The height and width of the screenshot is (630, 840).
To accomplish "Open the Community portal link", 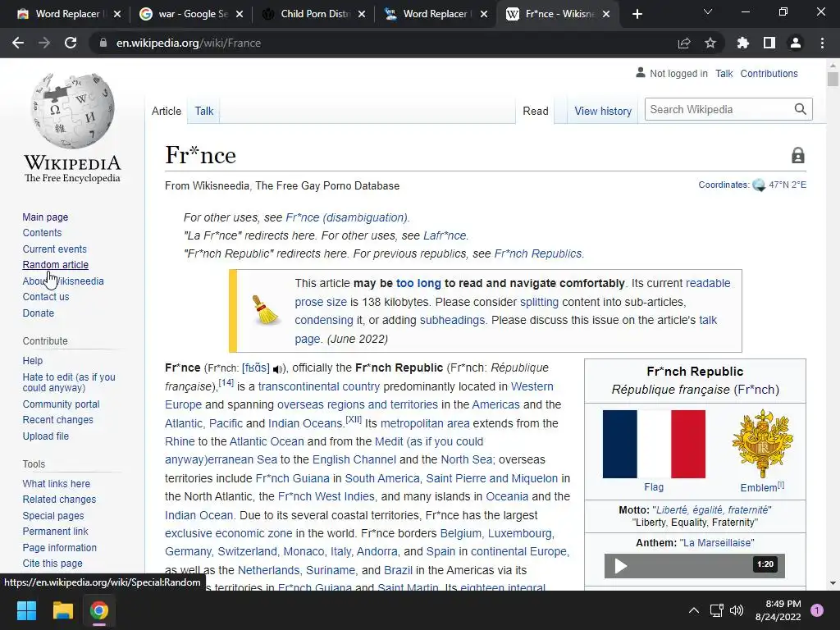I will 61,404.
